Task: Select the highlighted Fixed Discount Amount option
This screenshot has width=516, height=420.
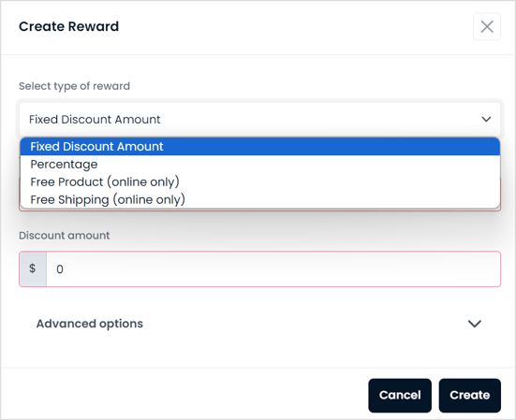Action: click(x=260, y=147)
